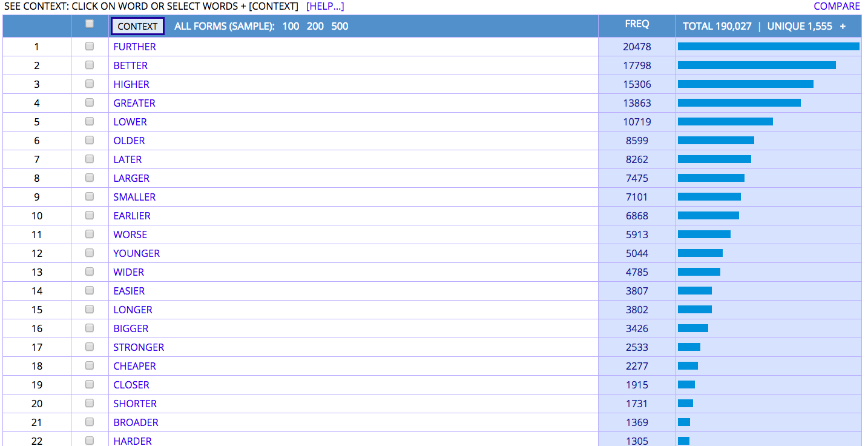
Task: Click the word HIGHER
Action: 131,84
